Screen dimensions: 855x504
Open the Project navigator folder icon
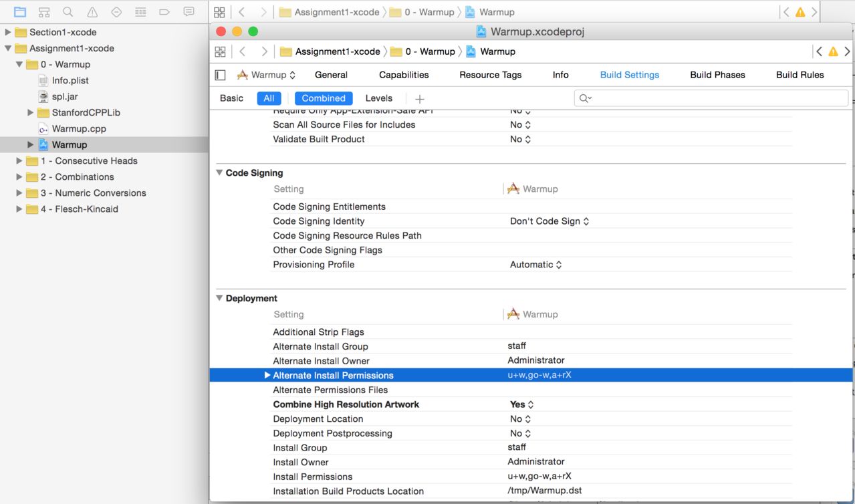point(20,12)
